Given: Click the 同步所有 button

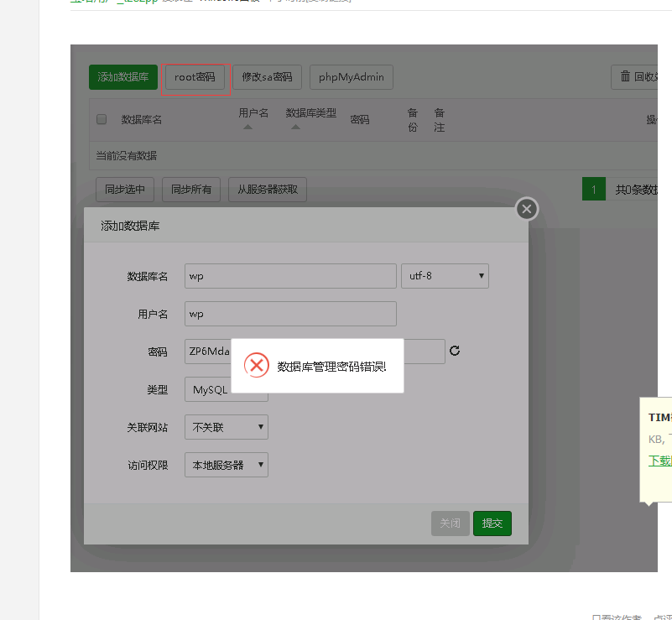Looking at the screenshot, I should tap(191, 190).
